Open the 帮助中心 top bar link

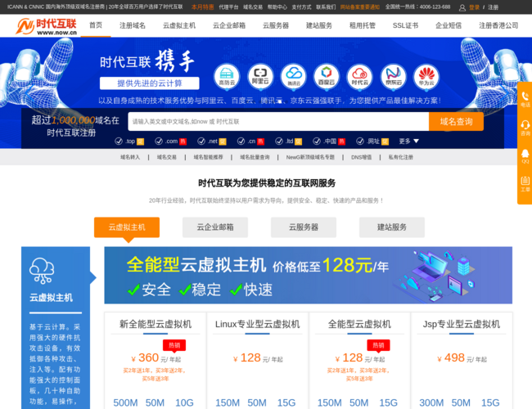click(x=277, y=7)
